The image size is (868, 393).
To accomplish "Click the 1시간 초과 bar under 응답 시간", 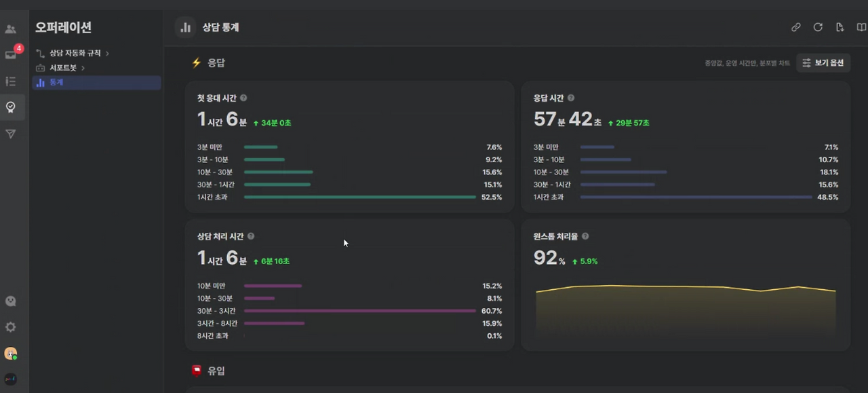I will coord(696,197).
